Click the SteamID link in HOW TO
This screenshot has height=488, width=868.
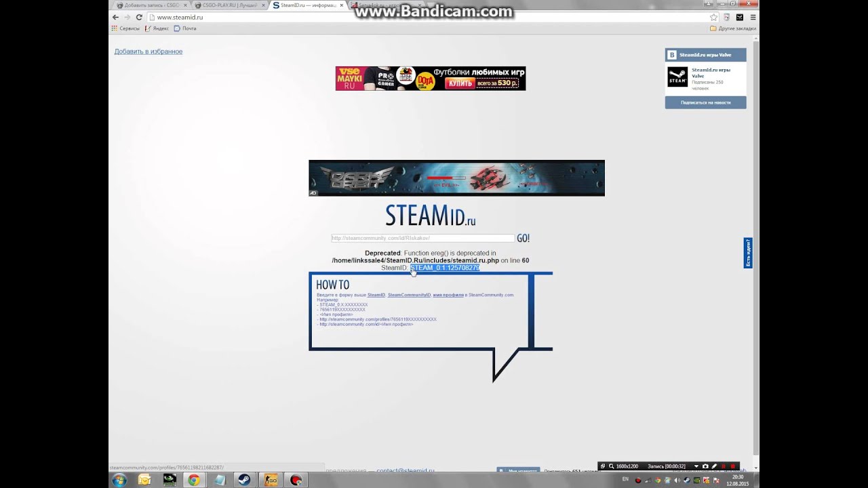pos(376,295)
